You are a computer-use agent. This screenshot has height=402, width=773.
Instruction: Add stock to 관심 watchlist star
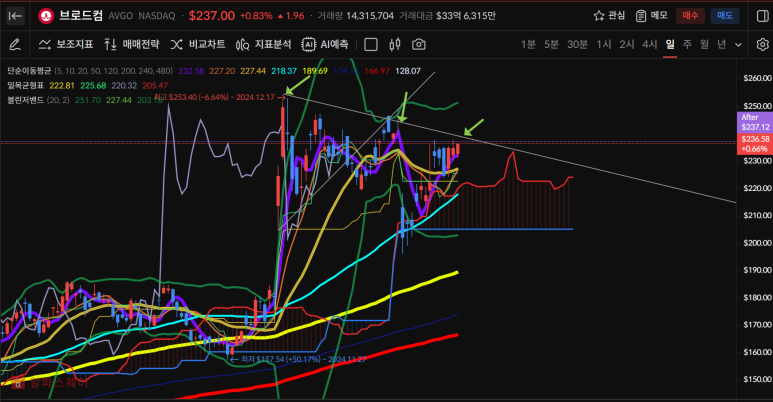[x=609, y=16]
